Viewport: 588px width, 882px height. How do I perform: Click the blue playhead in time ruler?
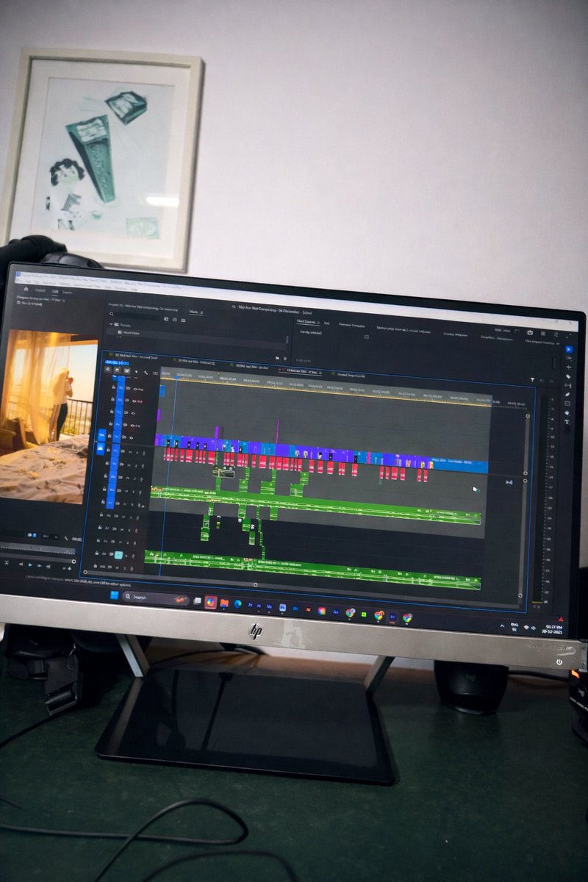176,377
